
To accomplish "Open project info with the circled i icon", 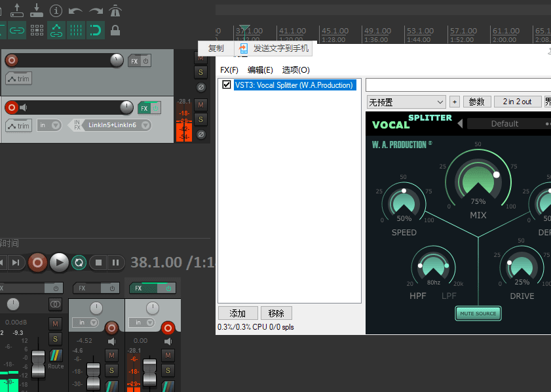I will tap(56, 10).
